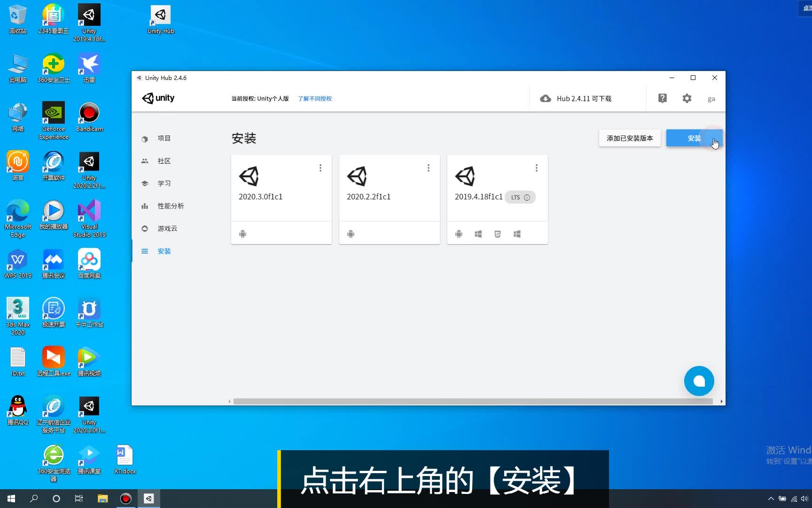The width and height of the screenshot is (812, 508).
Task: Click the help question mark icon
Action: coord(662,98)
